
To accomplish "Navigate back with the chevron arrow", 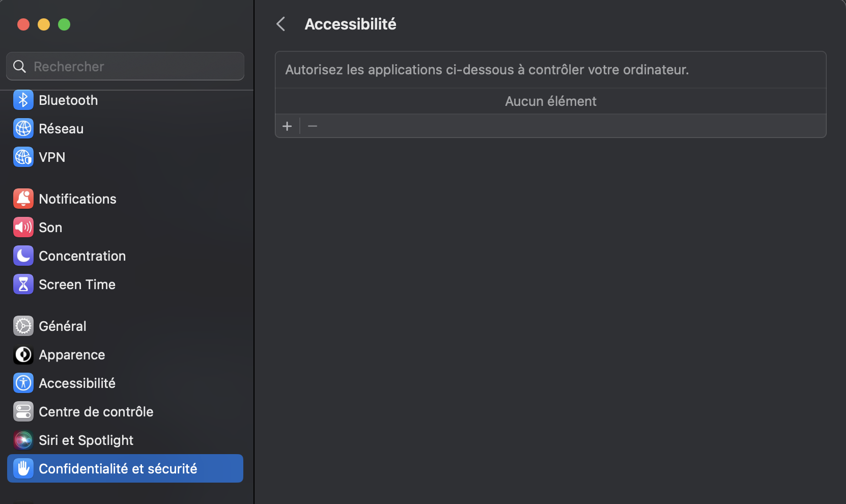I will [x=280, y=23].
